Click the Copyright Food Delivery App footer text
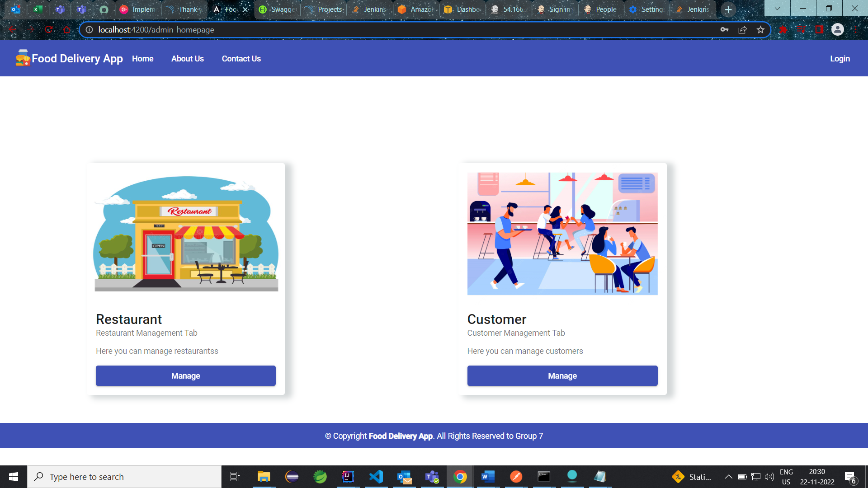Screen dimensions: 868x488 coord(434,436)
